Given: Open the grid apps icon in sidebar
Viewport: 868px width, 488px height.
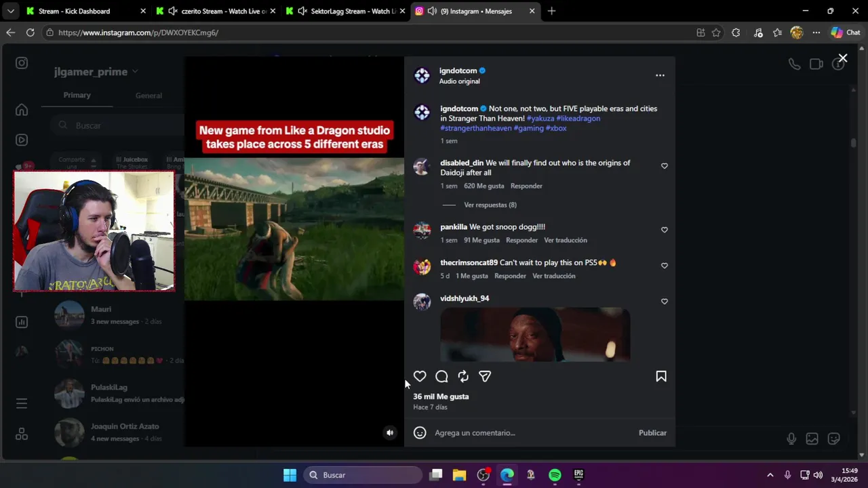Looking at the screenshot, I should (x=22, y=434).
